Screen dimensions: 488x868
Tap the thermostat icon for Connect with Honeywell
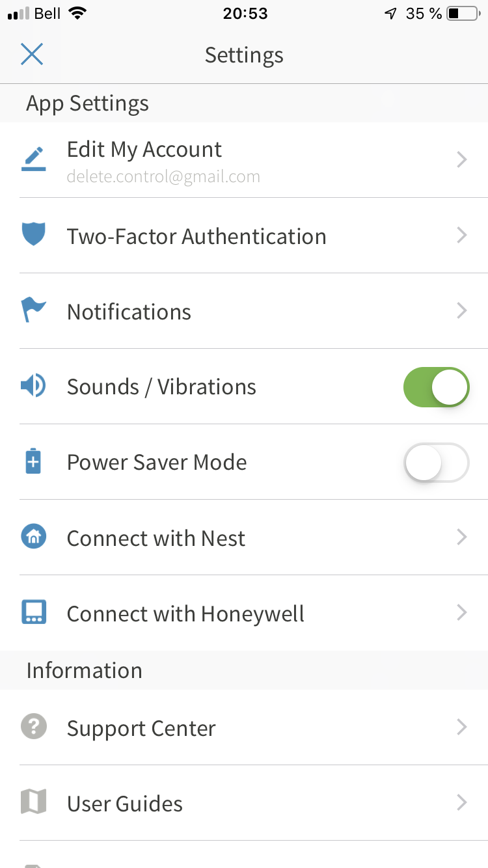(33, 613)
